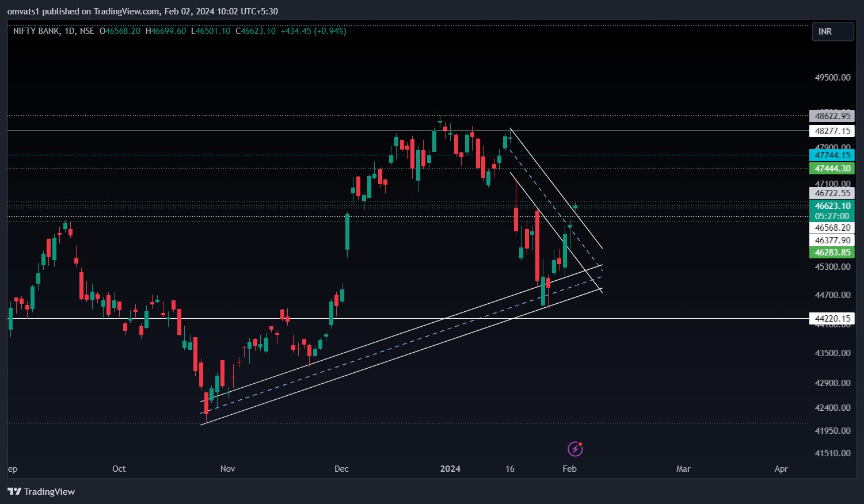The height and width of the screenshot is (504, 864).
Task: Click the +434.45 (+0.94%) change text
Action: 313,31
